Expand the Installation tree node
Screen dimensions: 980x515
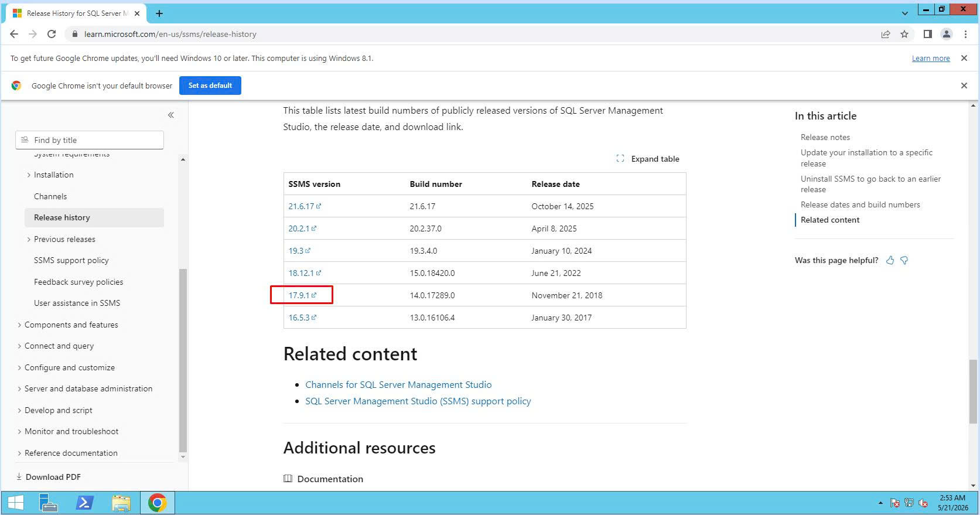pyautogui.click(x=29, y=175)
